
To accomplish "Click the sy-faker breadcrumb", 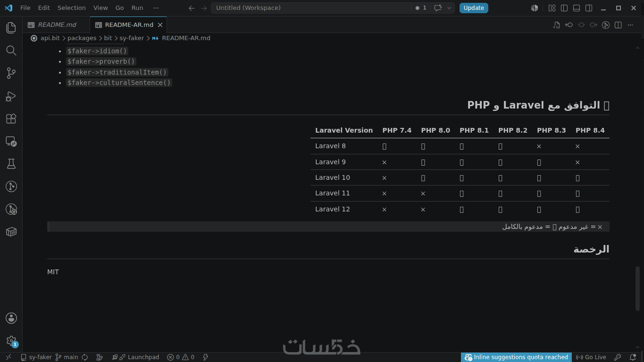I will coord(132,38).
